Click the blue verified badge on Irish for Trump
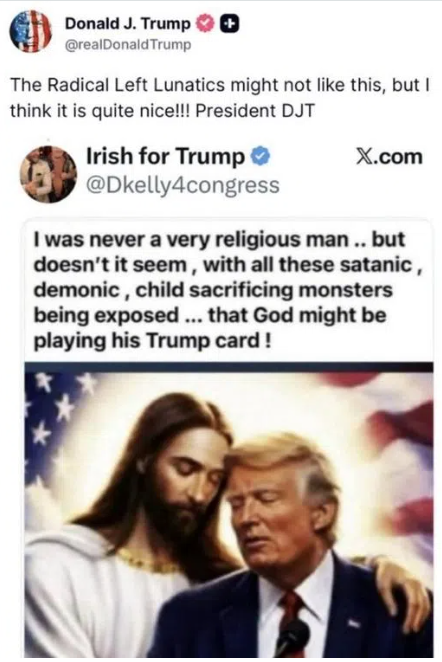The image size is (442, 662). 260,157
